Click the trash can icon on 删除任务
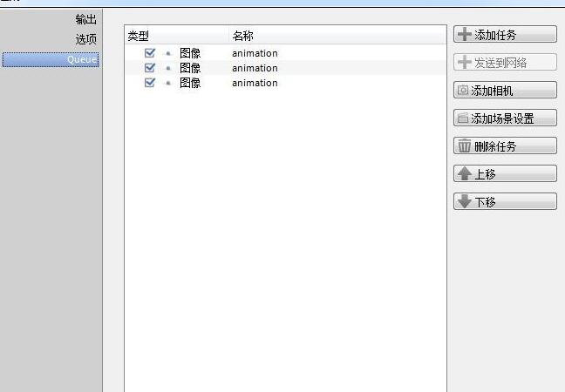565x392 pixels. pos(465,146)
